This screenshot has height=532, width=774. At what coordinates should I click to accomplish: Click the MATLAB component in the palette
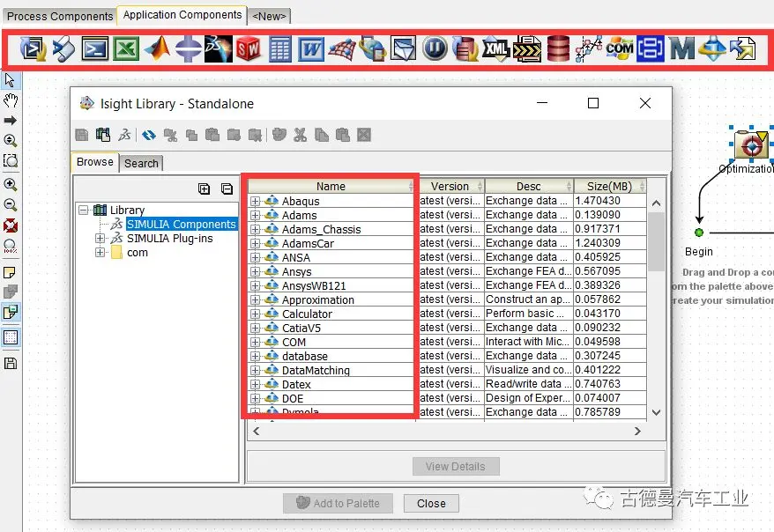[x=157, y=48]
